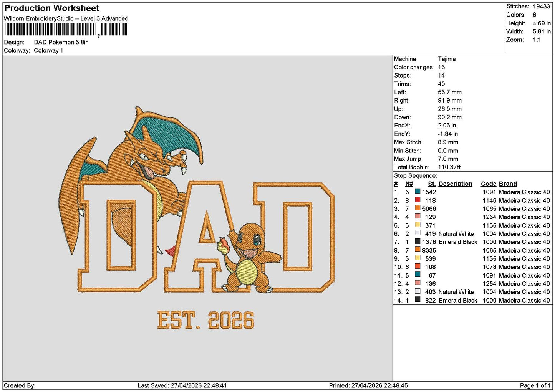Select the Color changes value '13'

441,67
